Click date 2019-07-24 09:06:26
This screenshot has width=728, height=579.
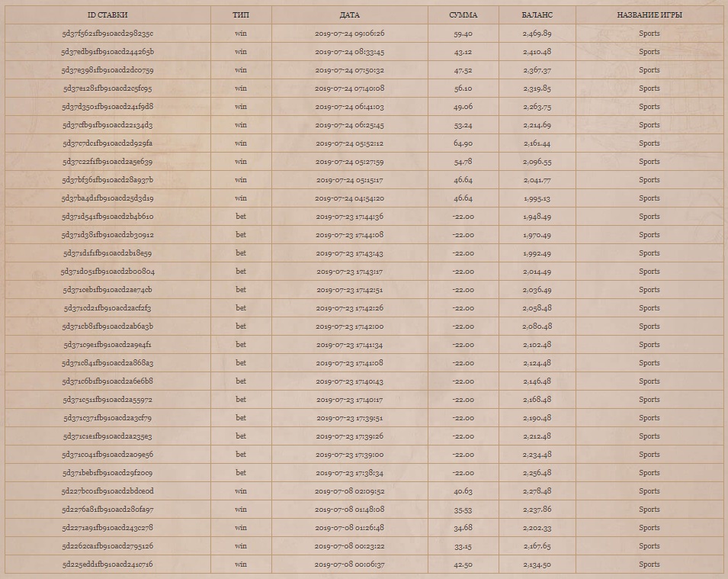(x=350, y=34)
